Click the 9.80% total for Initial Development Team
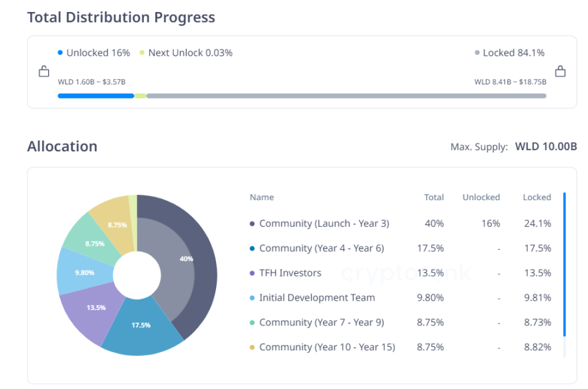Image resolution: width=588 pixels, height=389 pixels. tap(431, 298)
